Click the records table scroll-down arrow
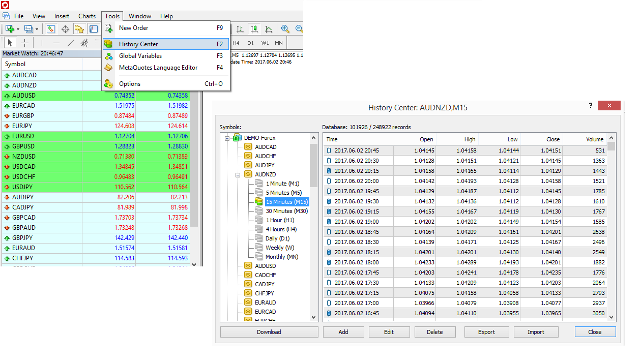 [611, 317]
